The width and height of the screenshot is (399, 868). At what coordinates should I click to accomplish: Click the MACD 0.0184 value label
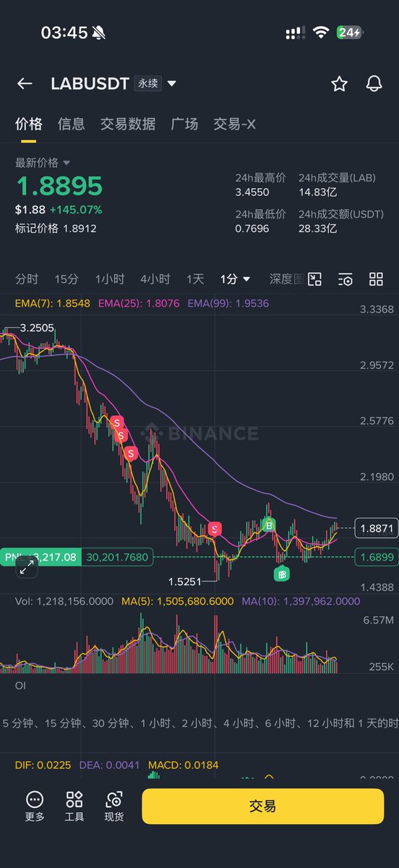[x=183, y=765]
